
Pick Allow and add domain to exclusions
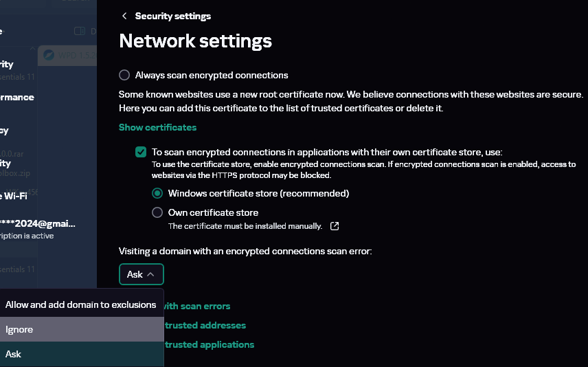coord(81,304)
